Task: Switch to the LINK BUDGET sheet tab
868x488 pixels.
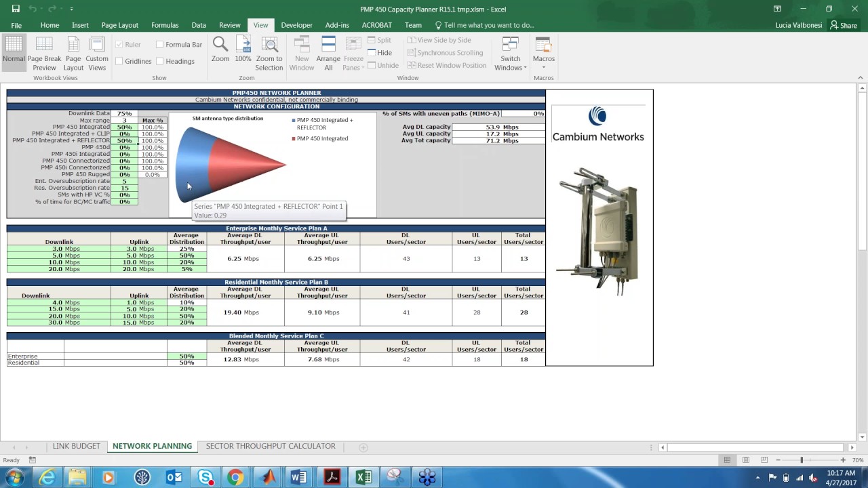Action: [76, 446]
